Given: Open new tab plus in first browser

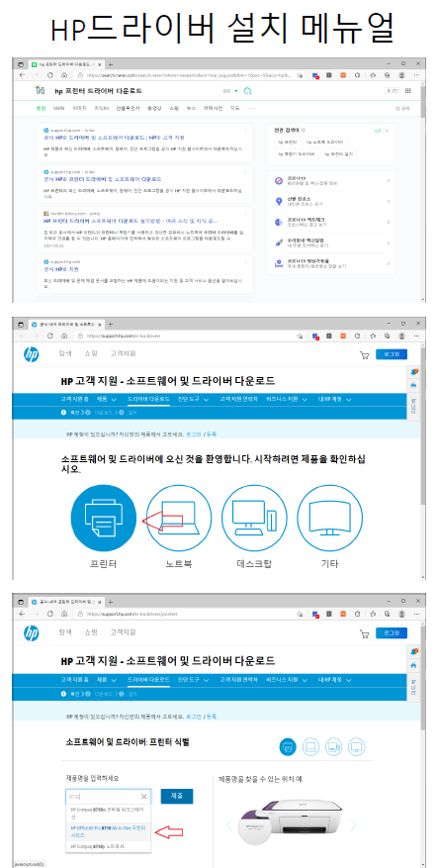Looking at the screenshot, I should (x=110, y=64).
